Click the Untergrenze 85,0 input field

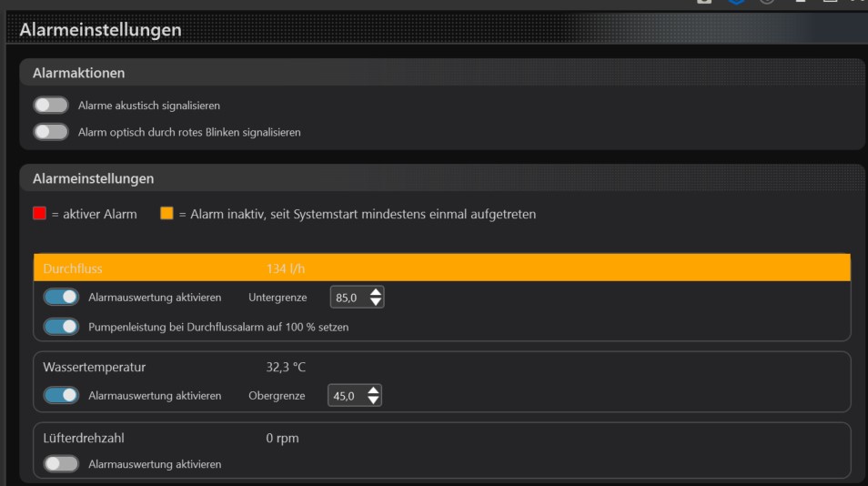(347, 298)
